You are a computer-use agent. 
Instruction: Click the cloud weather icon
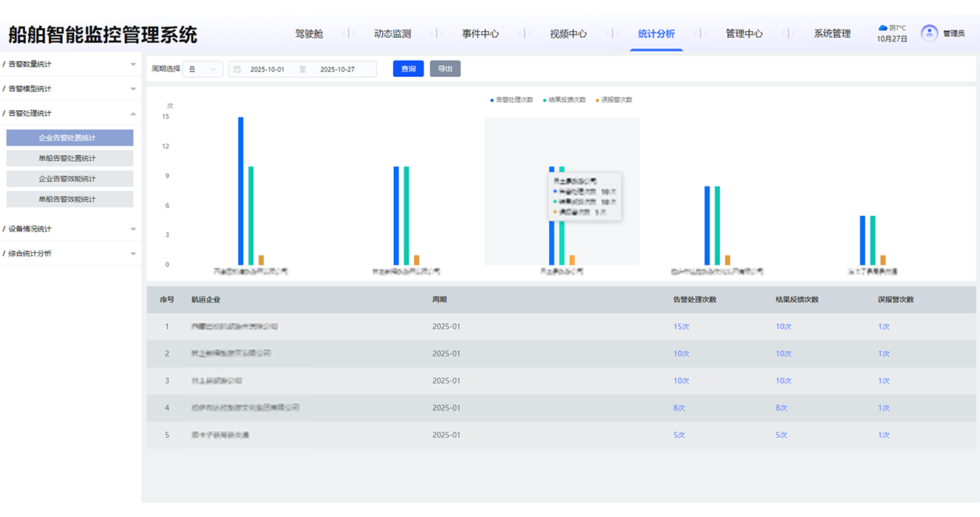point(882,28)
